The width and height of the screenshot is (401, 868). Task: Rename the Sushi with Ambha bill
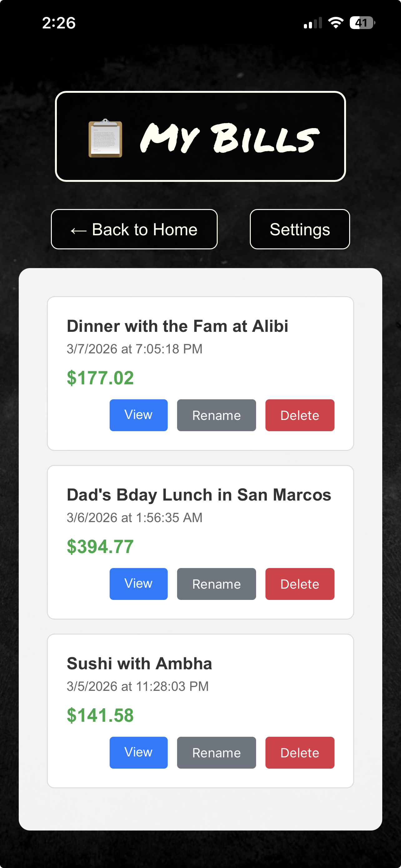click(216, 752)
